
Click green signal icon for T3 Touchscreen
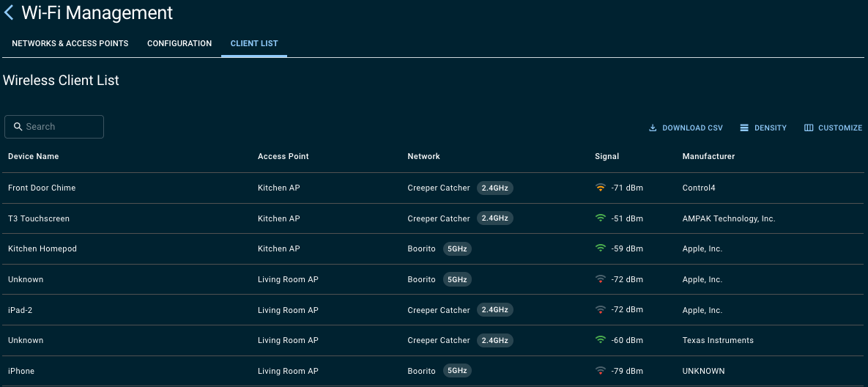click(x=601, y=218)
